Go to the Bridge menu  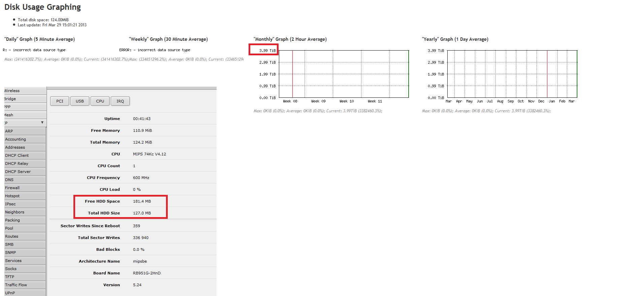tap(25, 99)
